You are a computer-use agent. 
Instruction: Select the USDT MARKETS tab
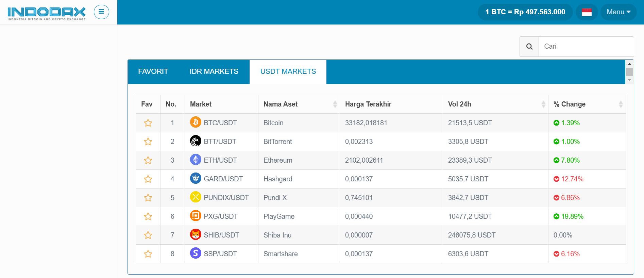coord(288,71)
